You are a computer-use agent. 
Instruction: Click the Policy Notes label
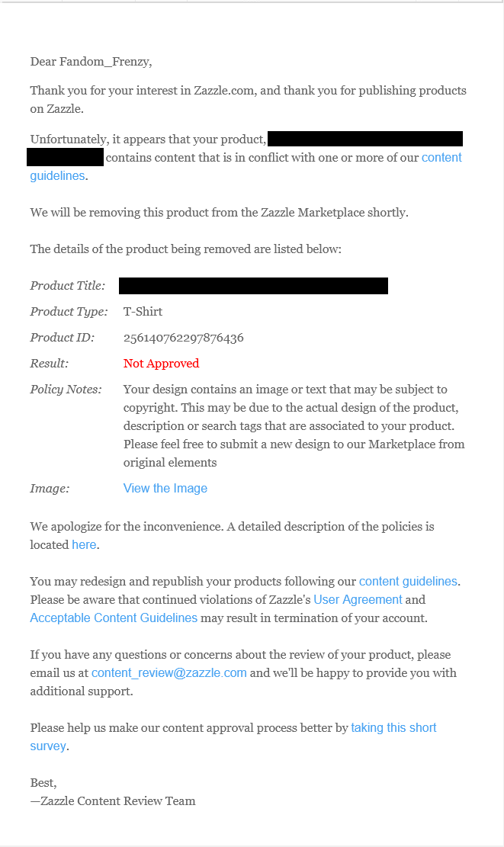coord(66,390)
